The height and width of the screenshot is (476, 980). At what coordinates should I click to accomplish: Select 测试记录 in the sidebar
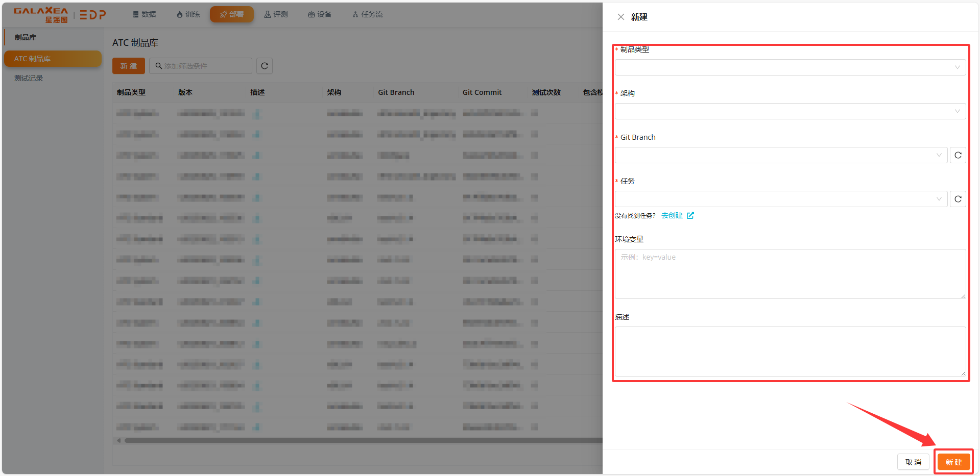coord(29,78)
